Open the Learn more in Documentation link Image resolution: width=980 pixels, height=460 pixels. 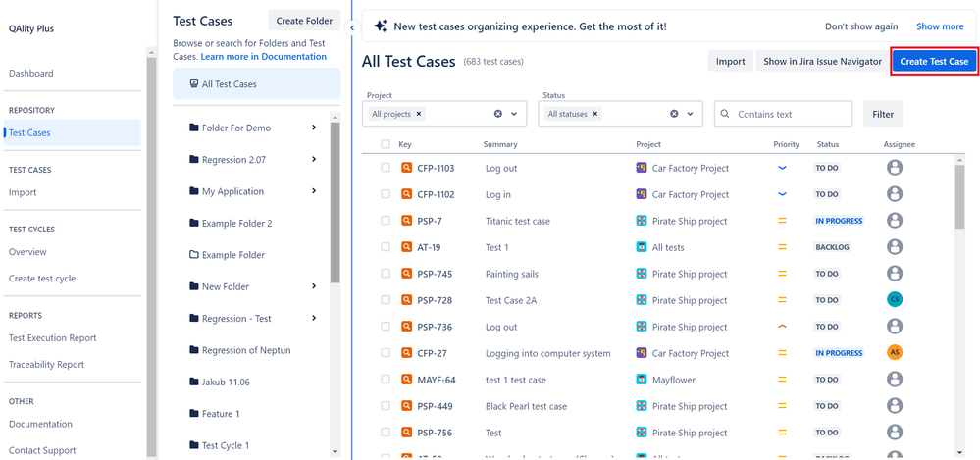pos(264,57)
